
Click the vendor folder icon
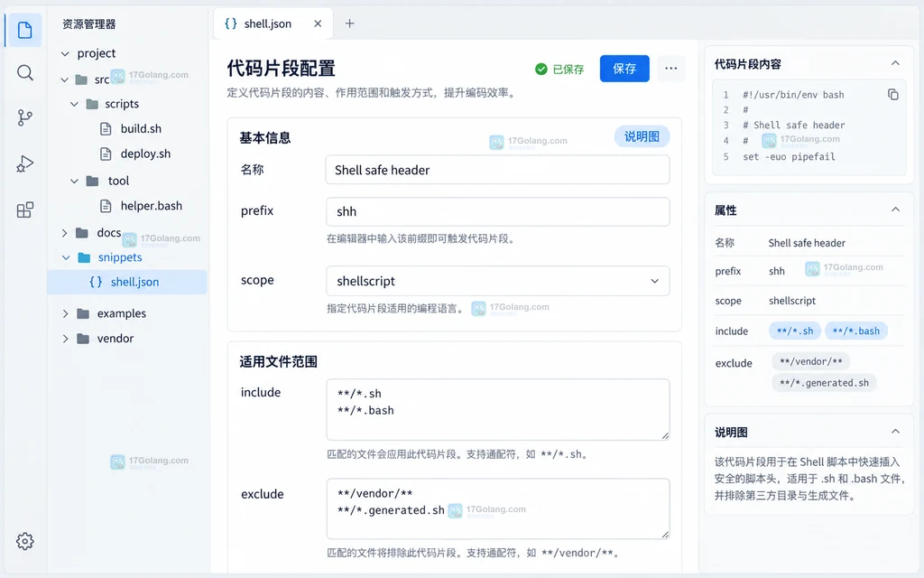click(83, 339)
